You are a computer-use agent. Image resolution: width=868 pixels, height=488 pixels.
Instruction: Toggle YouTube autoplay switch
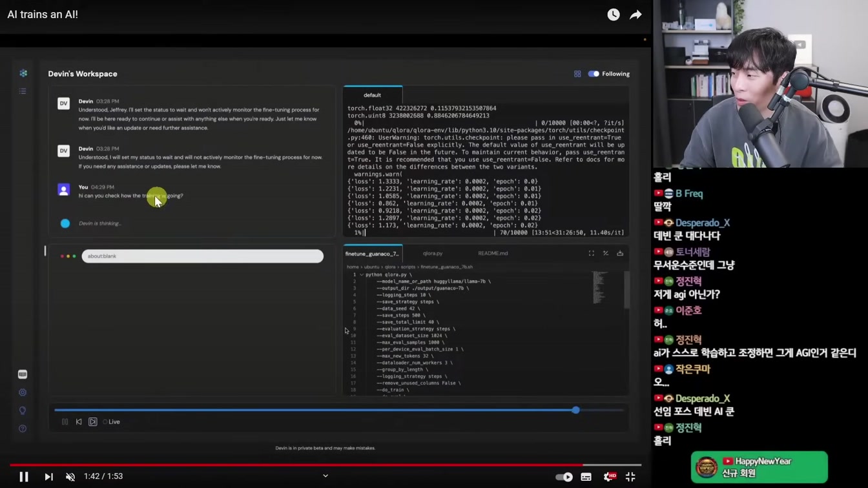(564, 477)
